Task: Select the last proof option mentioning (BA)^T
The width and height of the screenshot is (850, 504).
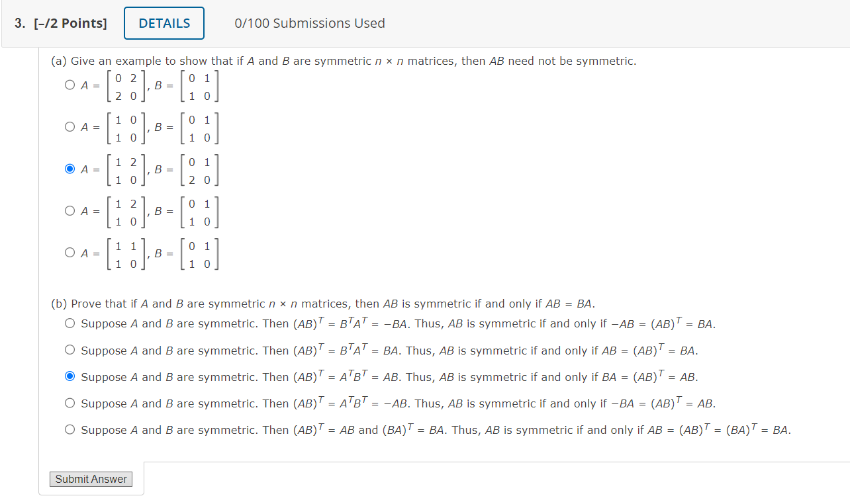Action: click(x=70, y=429)
